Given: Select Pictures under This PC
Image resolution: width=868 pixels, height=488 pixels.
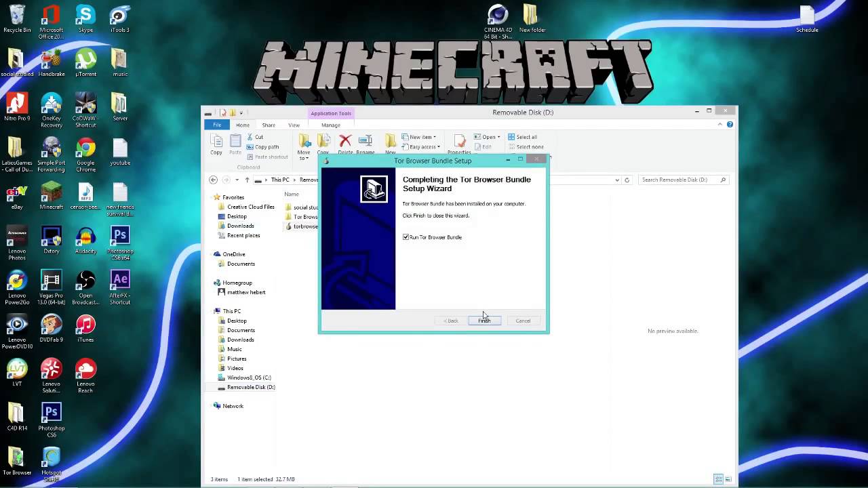Looking at the screenshot, I should (x=232, y=359).
